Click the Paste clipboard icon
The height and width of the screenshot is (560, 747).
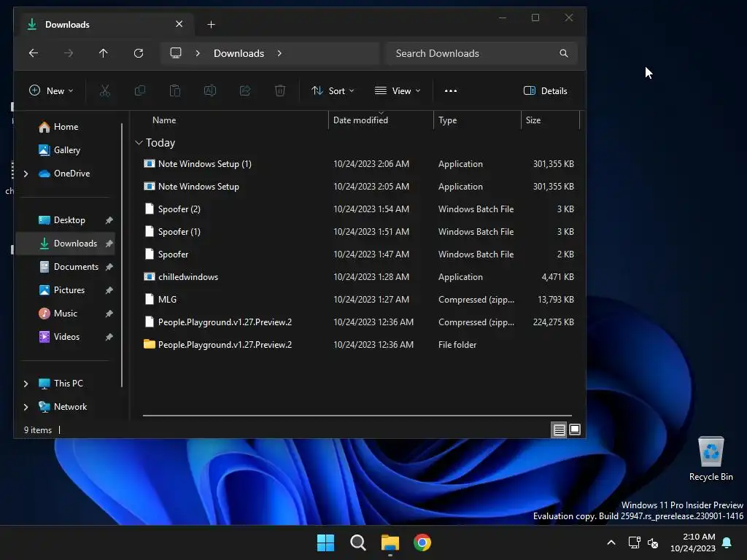coord(175,90)
